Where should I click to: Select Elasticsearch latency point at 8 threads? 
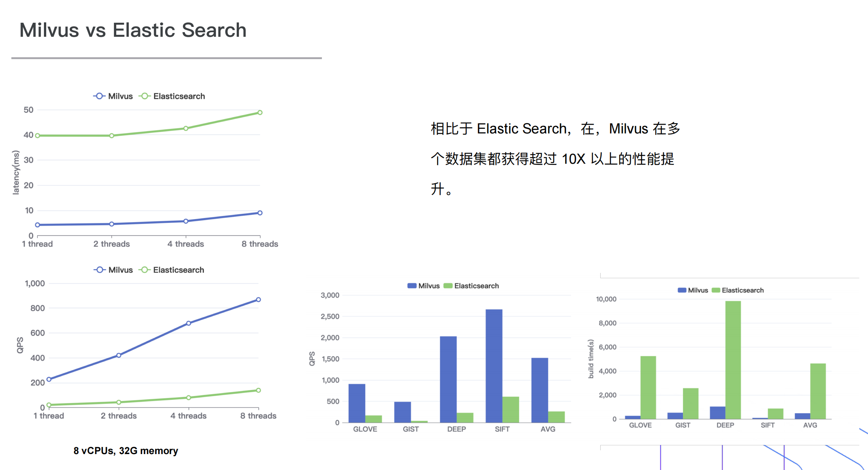tap(260, 113)
